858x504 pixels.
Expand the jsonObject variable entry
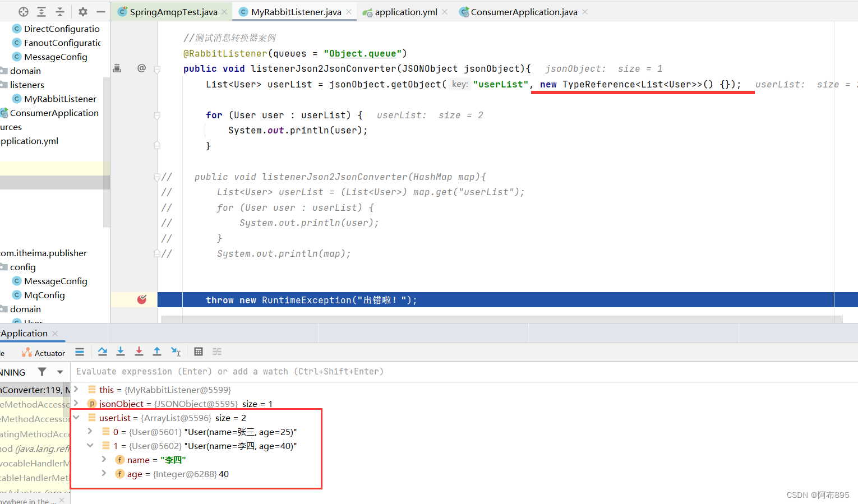(77, 404)
